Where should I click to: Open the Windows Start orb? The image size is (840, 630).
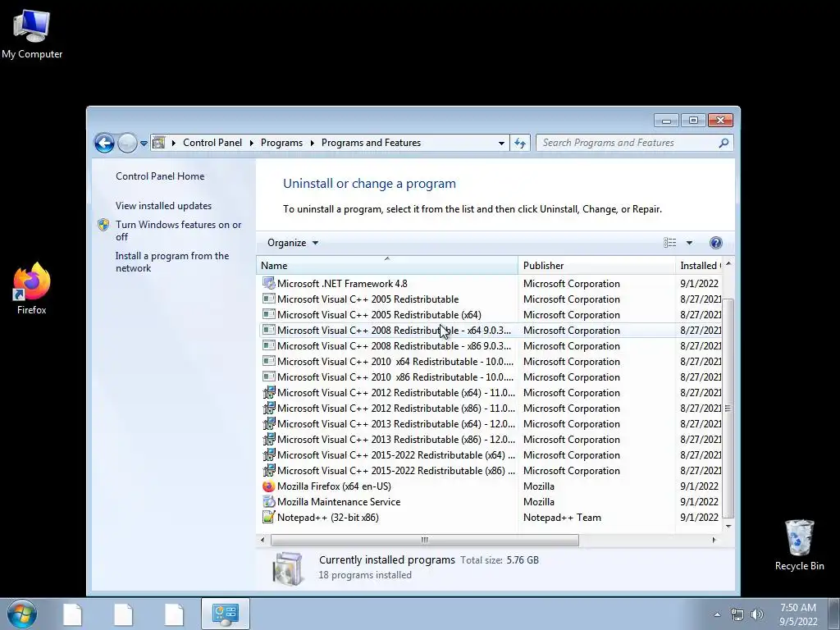(21, 614)
